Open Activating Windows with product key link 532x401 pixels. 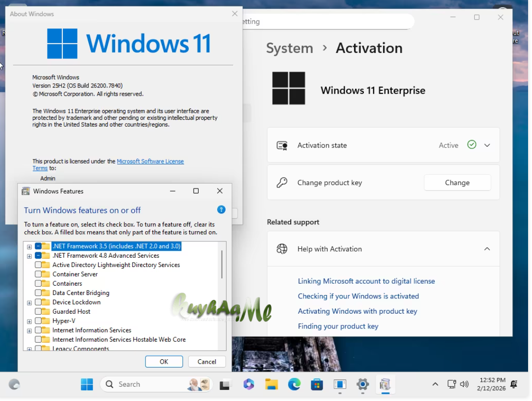tap(357, 311)
